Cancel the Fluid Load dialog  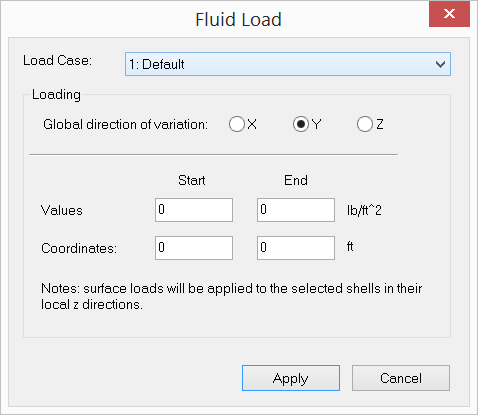point(401,378)
